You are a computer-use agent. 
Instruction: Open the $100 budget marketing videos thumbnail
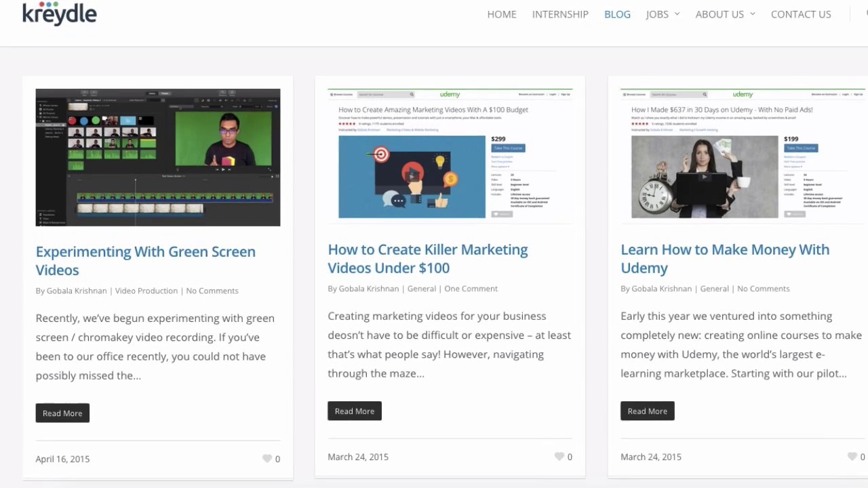click(x=450, y=156)
